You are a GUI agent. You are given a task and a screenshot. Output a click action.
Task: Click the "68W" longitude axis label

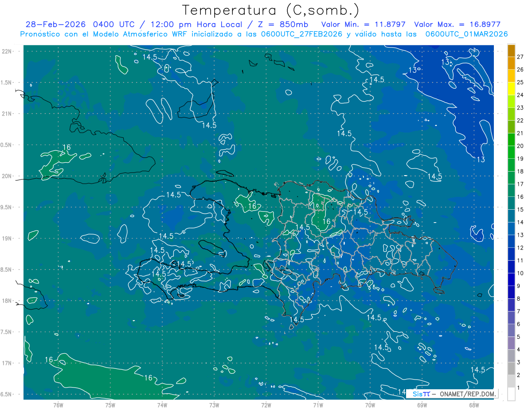474,405
